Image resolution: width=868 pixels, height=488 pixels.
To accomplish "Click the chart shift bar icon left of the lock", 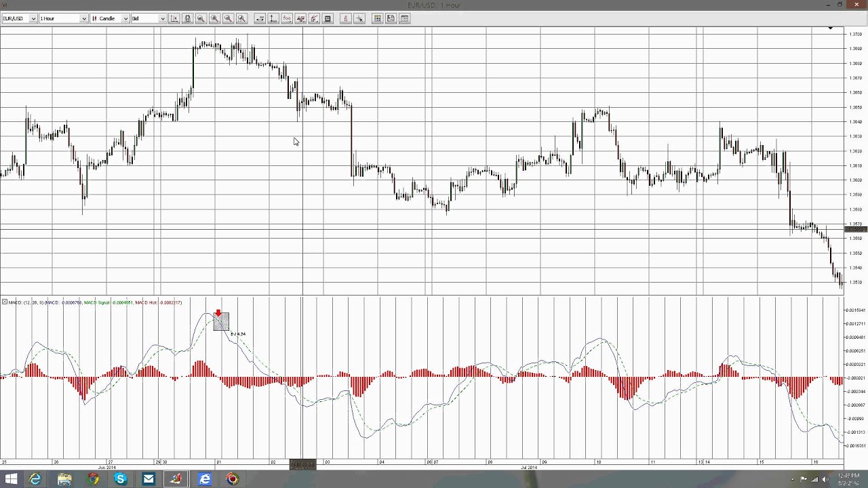I will [174, 18].
